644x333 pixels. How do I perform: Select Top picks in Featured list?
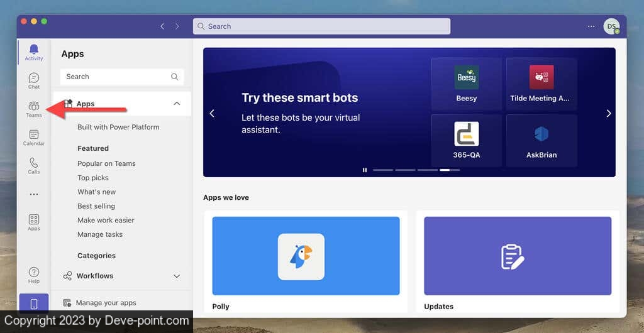[93, 178]
